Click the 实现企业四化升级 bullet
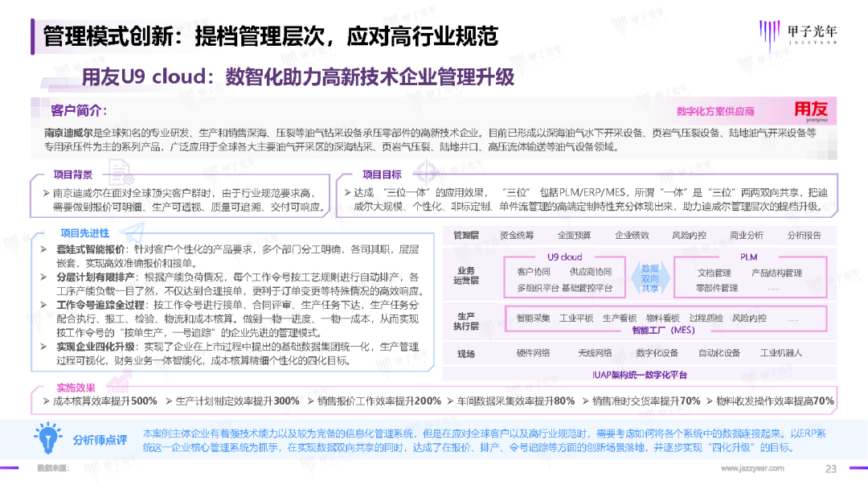The width and height of the screenshot is (868, 489). click(95, 347)
